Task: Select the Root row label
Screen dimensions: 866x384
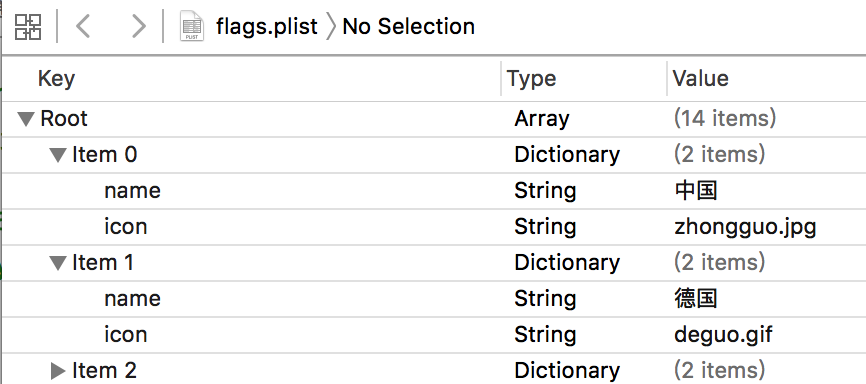Action: 64,119
